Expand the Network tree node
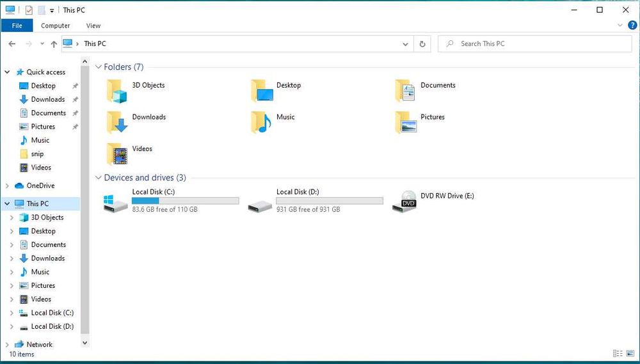640x364 pixels. pyautogui.click(x=7, y=344)
